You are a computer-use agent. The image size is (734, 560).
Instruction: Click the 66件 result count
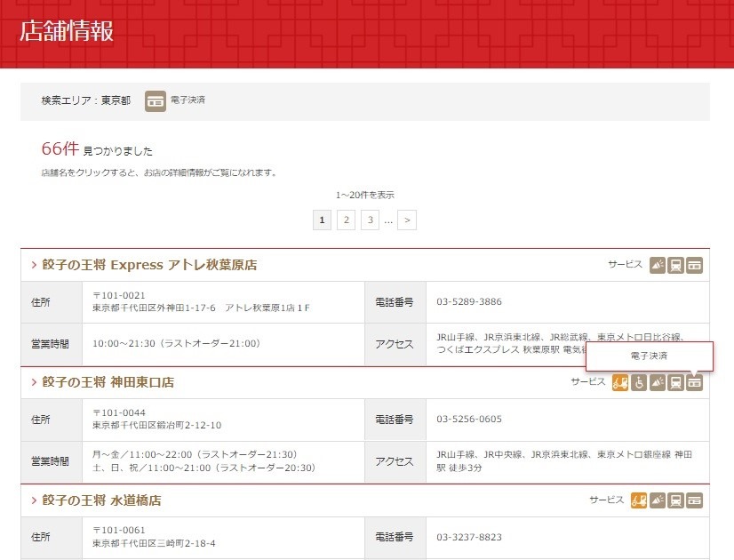click(60, 149)
